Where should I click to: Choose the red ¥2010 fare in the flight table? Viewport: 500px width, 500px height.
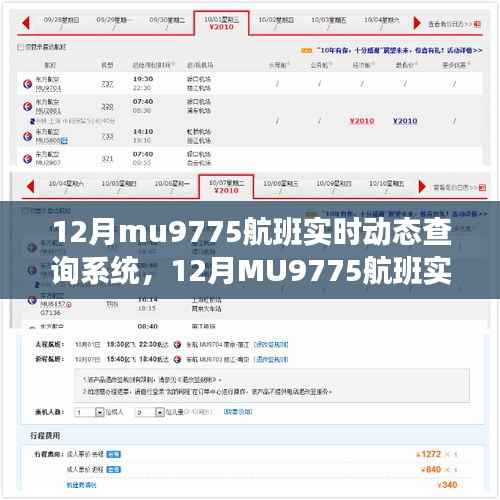point(362,121)
